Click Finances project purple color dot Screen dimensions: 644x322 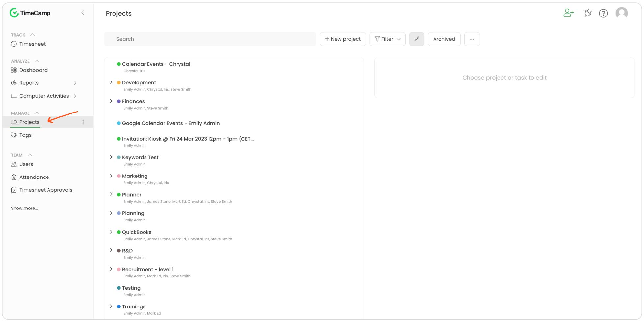pos(119,101)
